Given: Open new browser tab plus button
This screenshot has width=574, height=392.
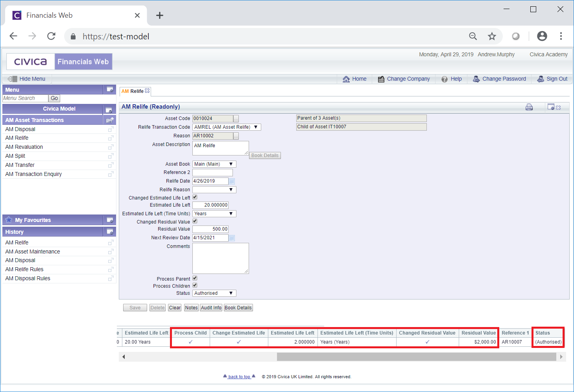Looking at the screenshot, I should pyautogui.click(x=159, y=15).
